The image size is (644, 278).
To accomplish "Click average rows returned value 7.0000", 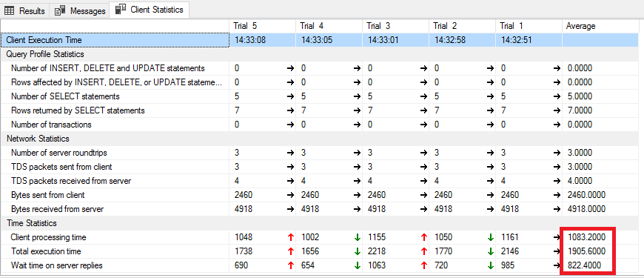I will pos(580,110).
